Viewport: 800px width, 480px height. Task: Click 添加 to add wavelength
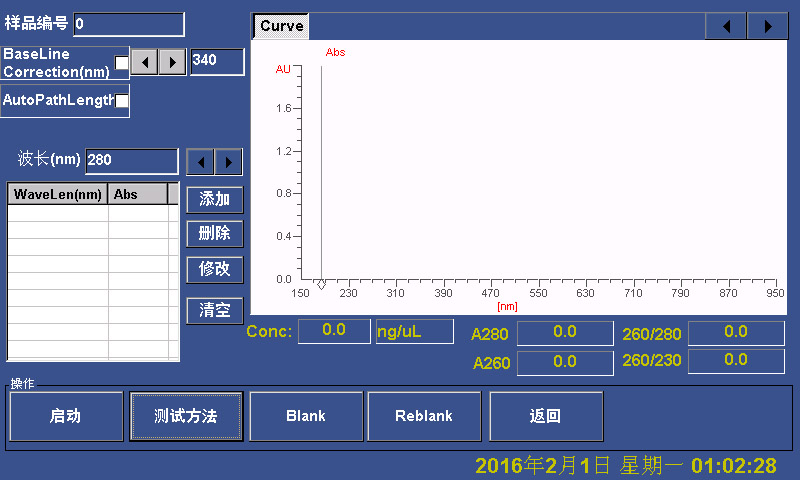tap(215, 199)
